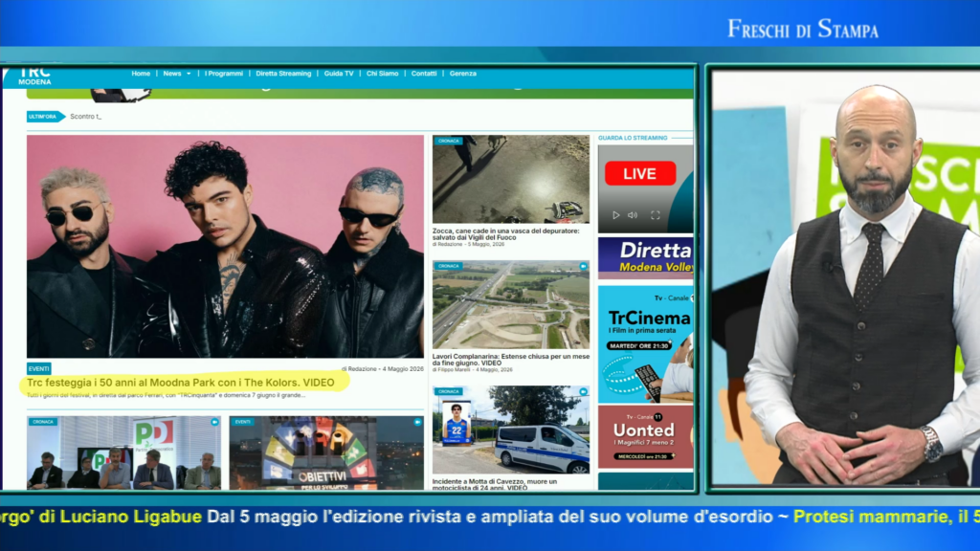The image size is (980, 551).
Task: Open the Guida TV page
Action: [x=339, y=74]
